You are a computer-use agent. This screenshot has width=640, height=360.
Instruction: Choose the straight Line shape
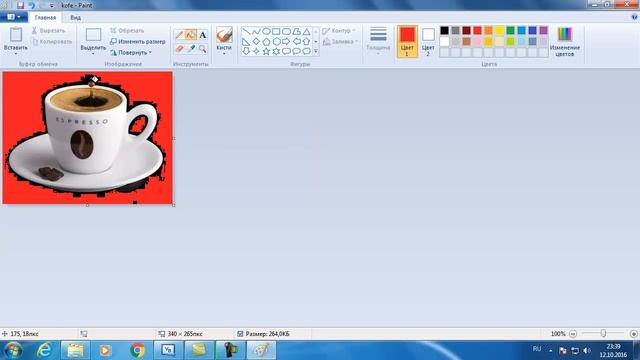coord(246,31)
